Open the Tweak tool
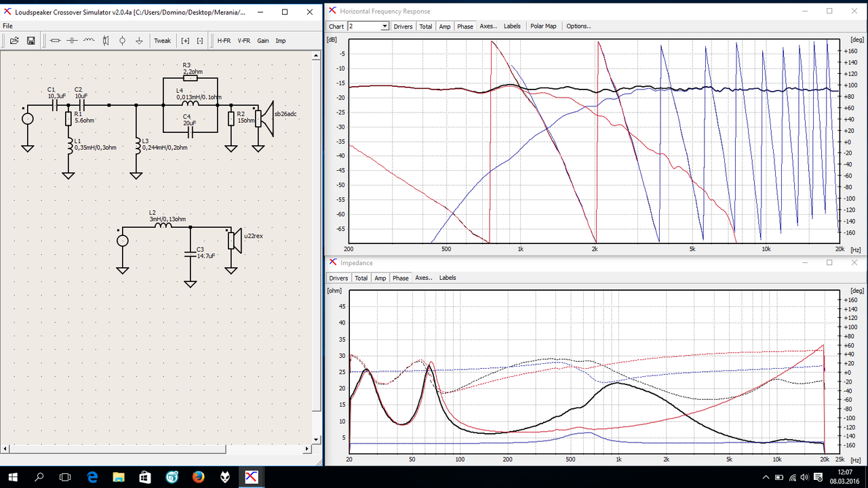The height and width of the screenshot is (488, 868). 162,41
